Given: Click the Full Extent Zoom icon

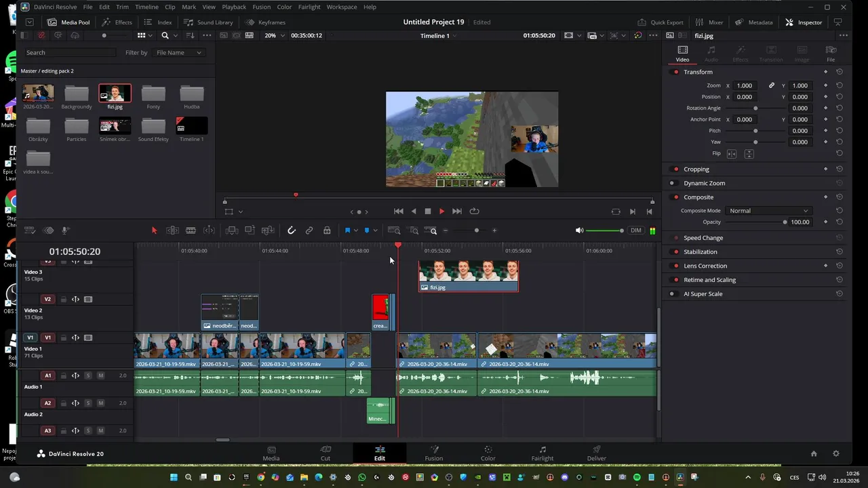Looking at the screenshot, I should coord(394,230).
